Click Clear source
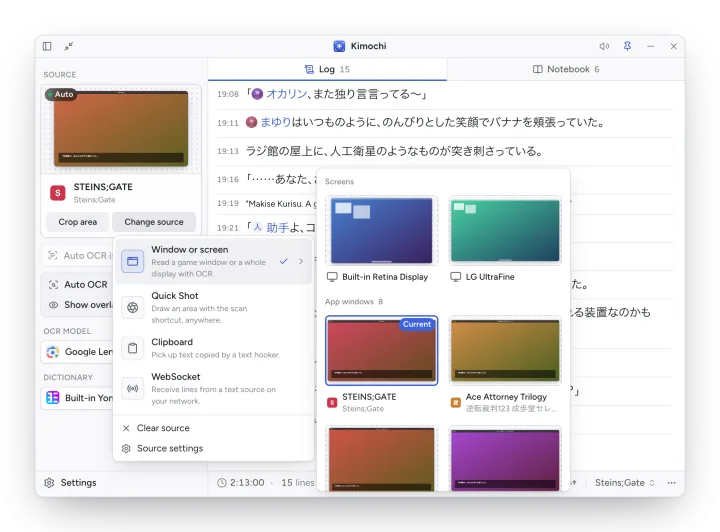This screenshot has width=720, height=532. [214, 428]
